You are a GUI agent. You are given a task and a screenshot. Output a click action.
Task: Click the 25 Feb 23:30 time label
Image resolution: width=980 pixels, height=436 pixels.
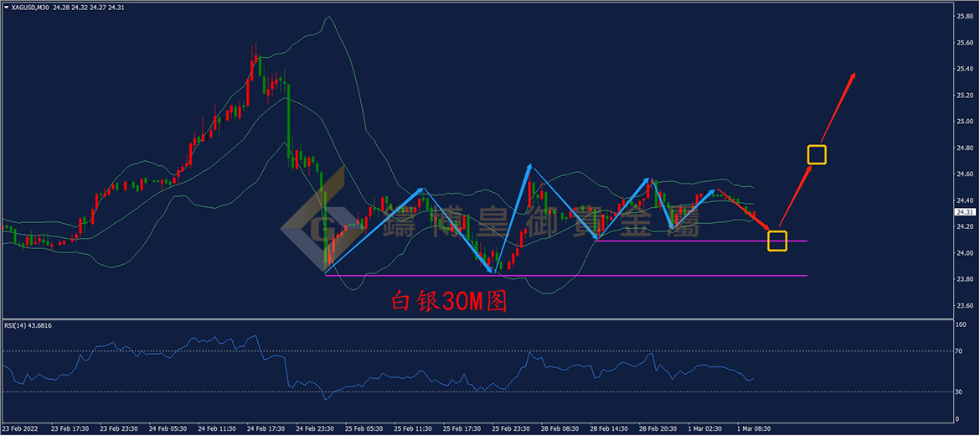tap(510, 429)
